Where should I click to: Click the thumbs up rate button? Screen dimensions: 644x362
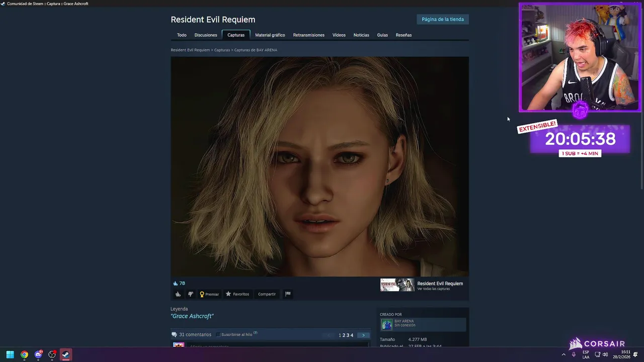tap(178, 294)
